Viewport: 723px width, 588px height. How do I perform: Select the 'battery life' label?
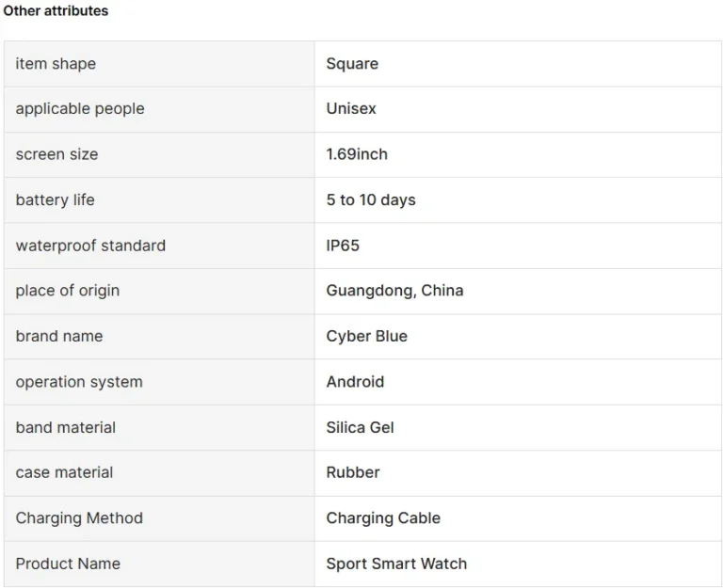(56, 200)
